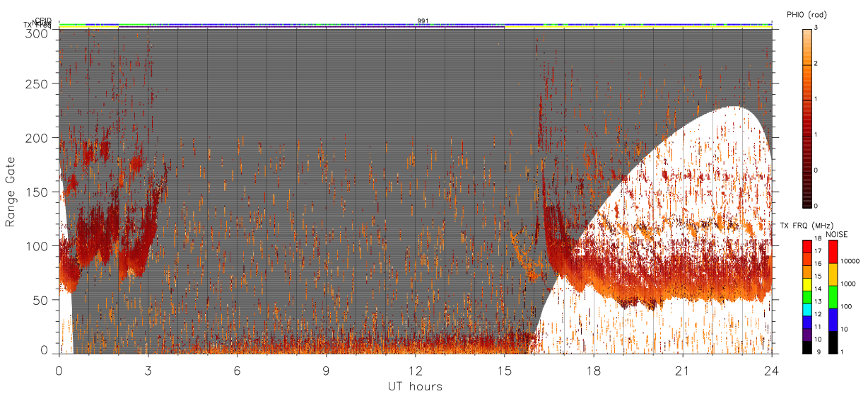Click the 'Range Gate' y-axis label

(11, 192)
